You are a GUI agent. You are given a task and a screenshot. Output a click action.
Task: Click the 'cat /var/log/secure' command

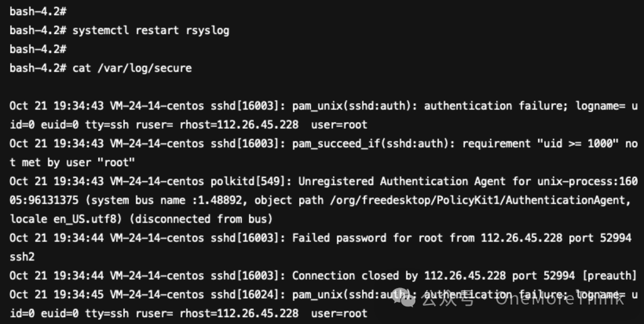click(132, 68)
